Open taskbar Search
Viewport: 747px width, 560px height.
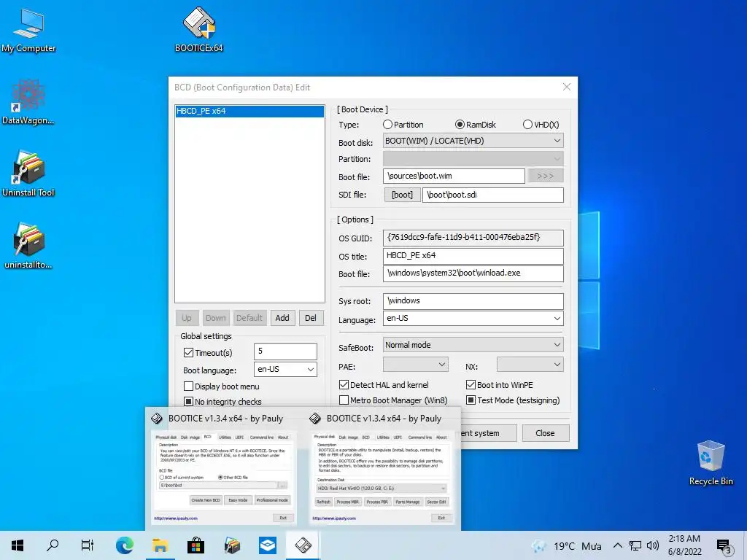[x=53, y=545]
